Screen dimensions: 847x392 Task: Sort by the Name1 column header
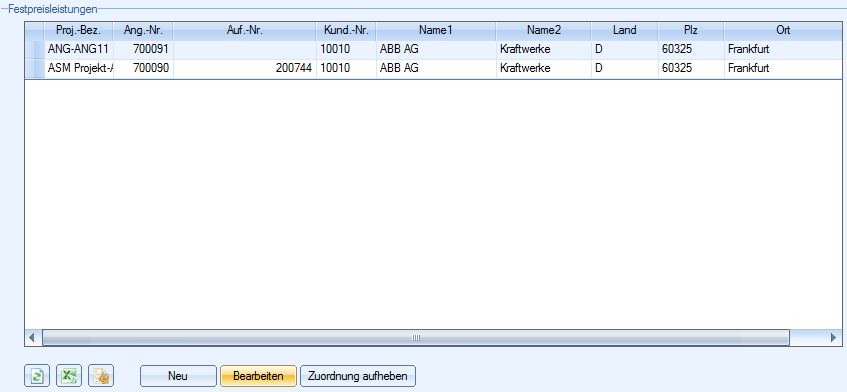tap(436, 31)
